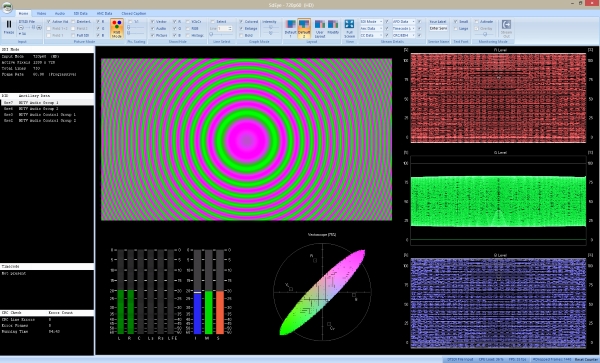Adjust the upper Intensity slider
The height and width of the screenshot is (363, 600).
271,27
